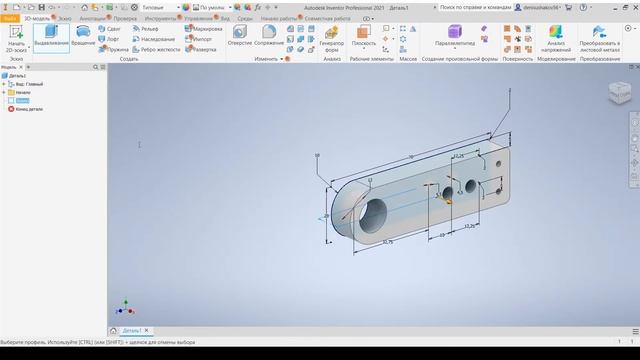
Task: Select the Наследование (Derive) tool
Action: (x=153, y=39)
